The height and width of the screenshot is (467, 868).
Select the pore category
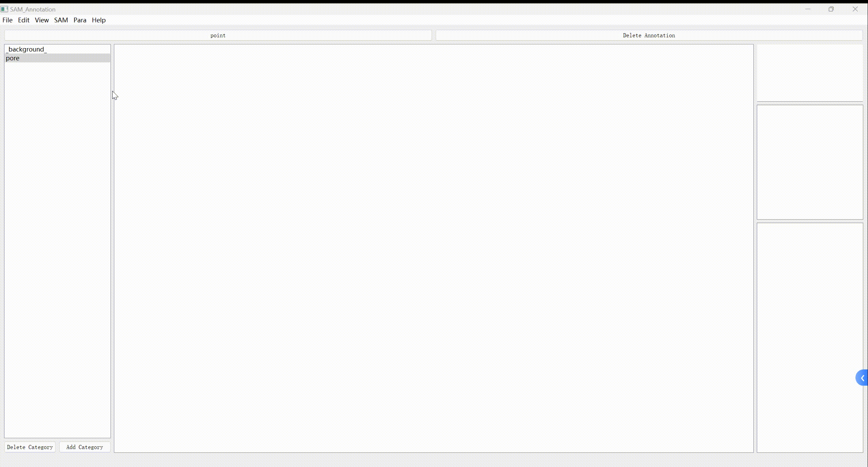pos(13,58)
